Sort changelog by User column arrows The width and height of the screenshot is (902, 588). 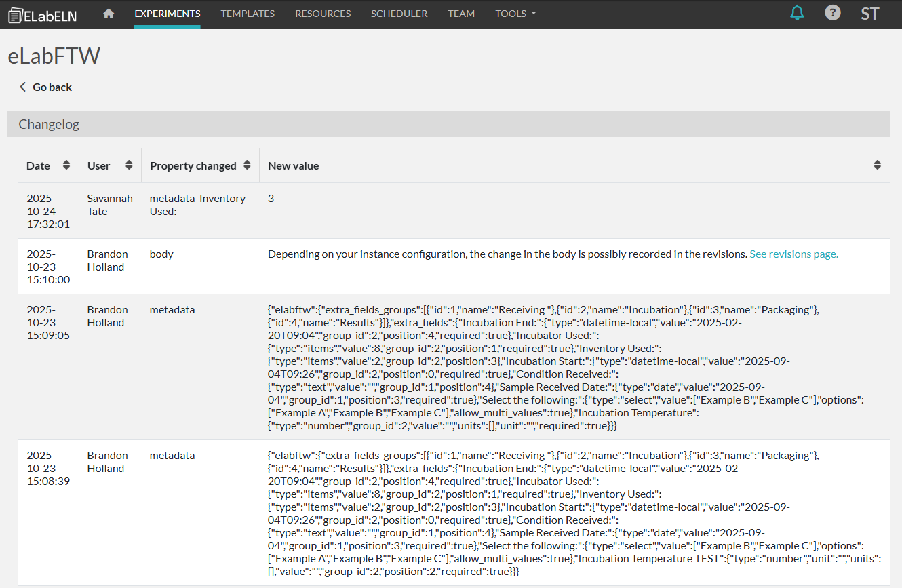(x=129, y=165)
